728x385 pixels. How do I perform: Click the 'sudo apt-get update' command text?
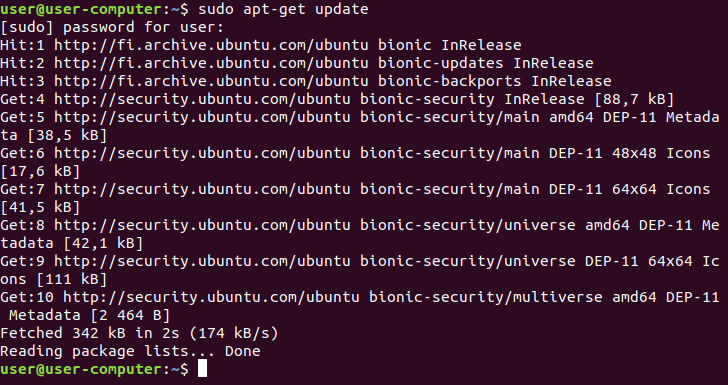point(283,9)
